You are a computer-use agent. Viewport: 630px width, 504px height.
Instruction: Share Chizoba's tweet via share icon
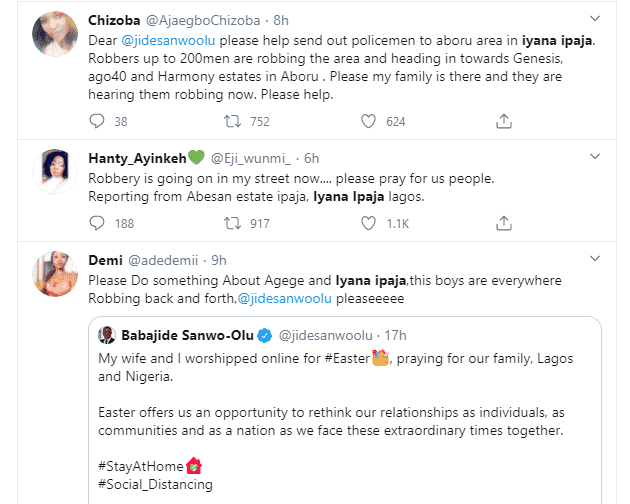[x=504, y=122]
